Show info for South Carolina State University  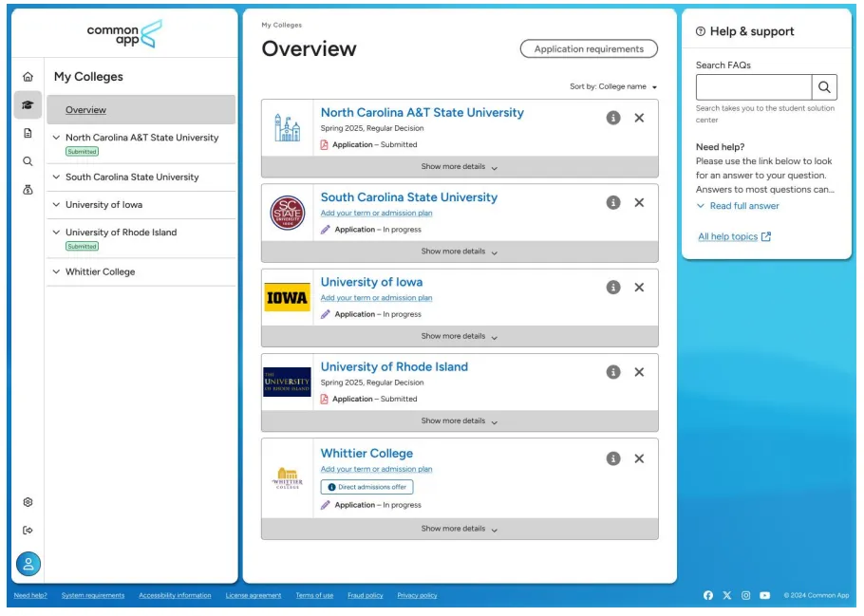coord(613,203)
